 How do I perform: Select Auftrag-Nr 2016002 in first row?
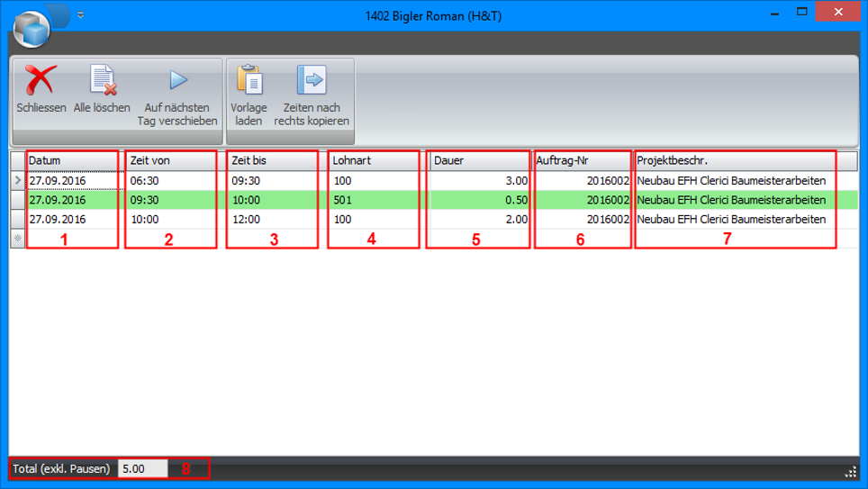pos(582,180)
